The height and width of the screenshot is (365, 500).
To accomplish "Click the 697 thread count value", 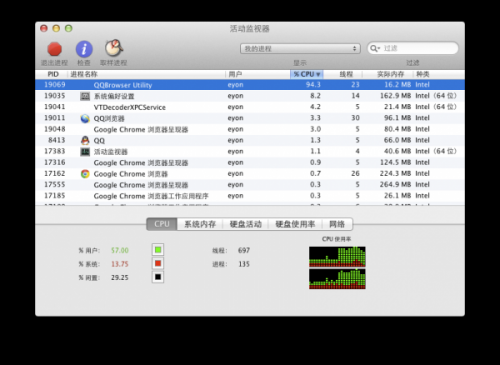I will pyautogui.click(x=244, y=250).
